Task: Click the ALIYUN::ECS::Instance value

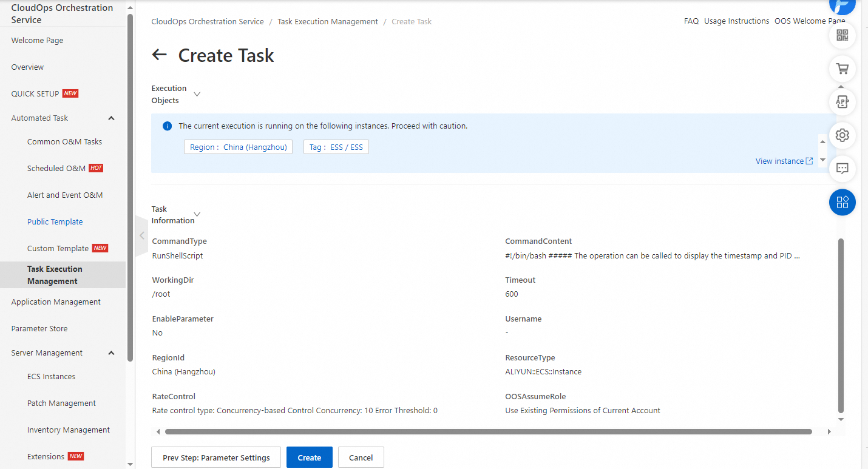Action: [543, 372]
